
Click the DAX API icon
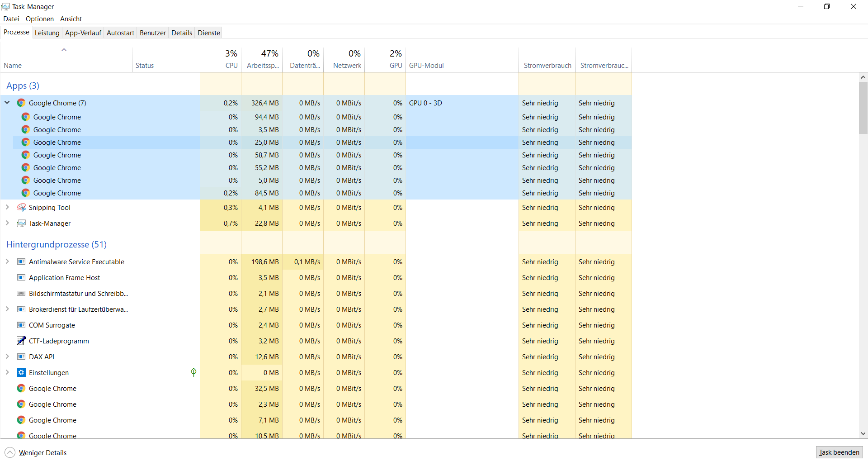pos(21,357)
